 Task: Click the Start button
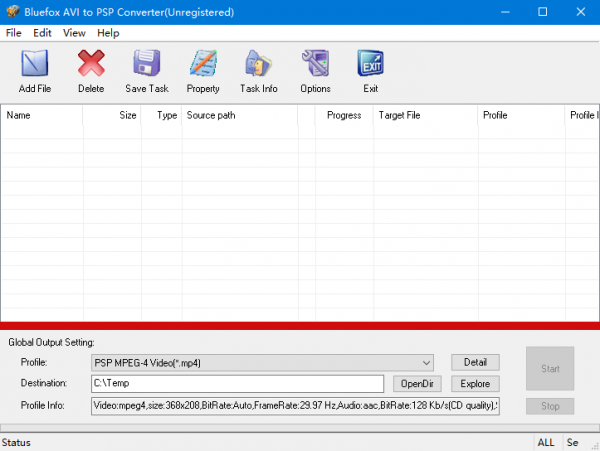[550, 368]
